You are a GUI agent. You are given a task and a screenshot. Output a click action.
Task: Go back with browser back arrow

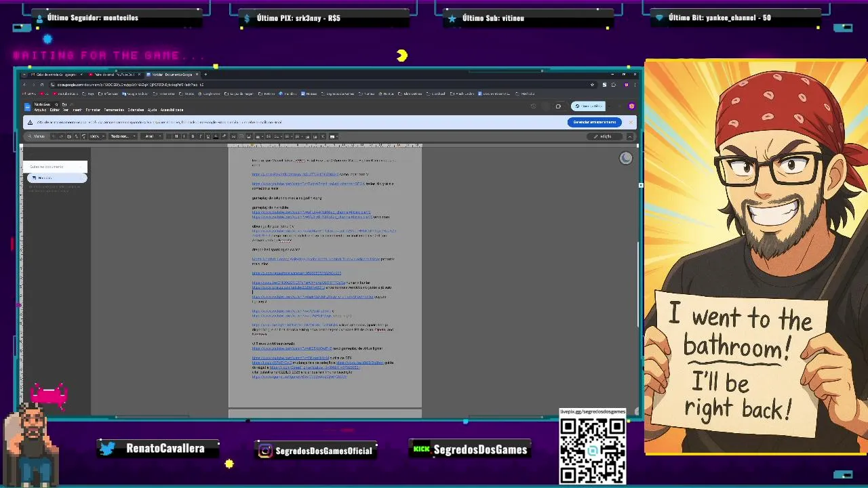click(24, 85)
